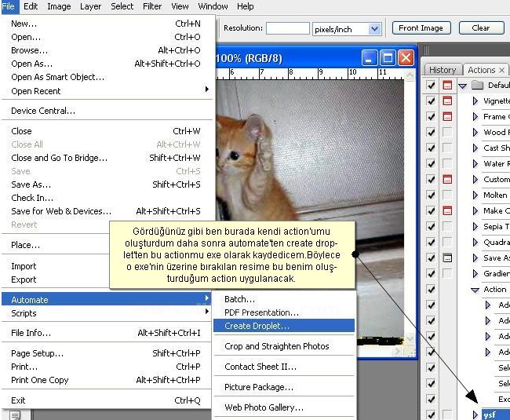Uncheck the ysf action item toggle

(x=431, y=415)
